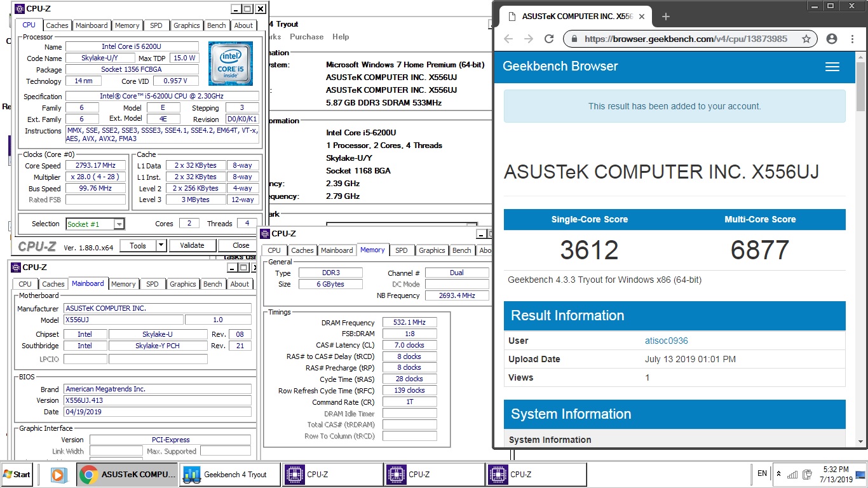Open a new Chrome tab

point(666,17)
